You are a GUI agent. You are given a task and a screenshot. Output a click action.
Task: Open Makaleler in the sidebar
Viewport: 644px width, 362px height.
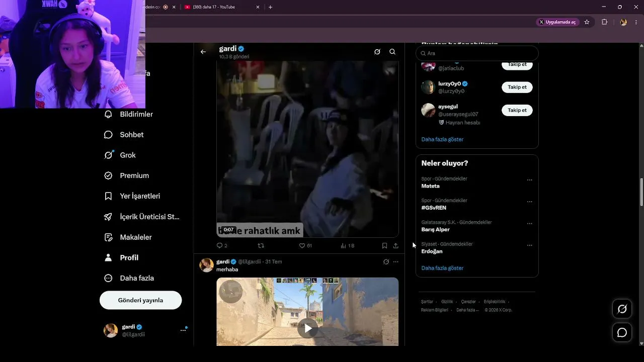128,237
